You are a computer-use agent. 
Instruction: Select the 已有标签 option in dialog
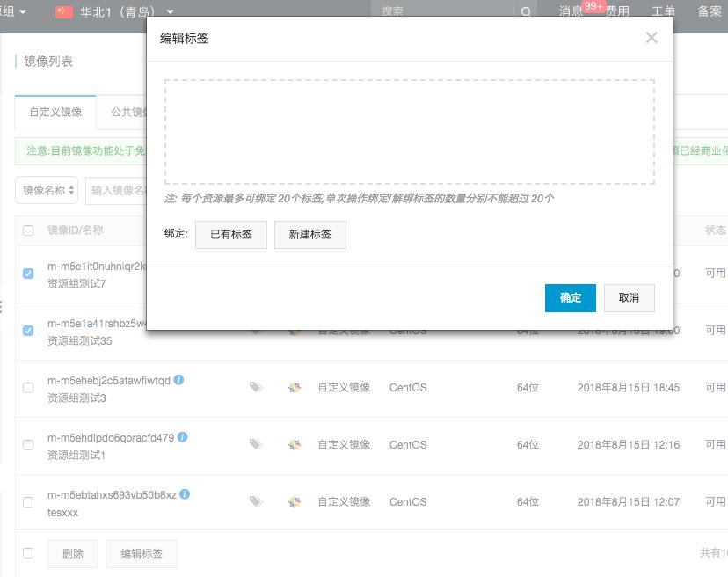(230, 235)
